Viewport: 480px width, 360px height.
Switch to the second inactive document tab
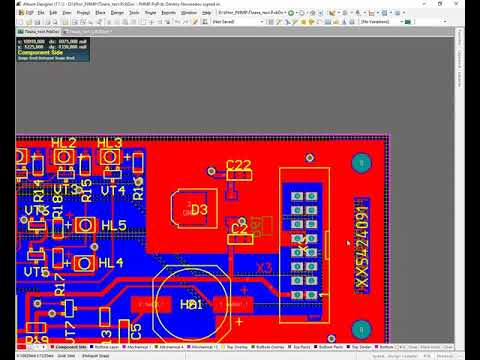coord(87,32)
